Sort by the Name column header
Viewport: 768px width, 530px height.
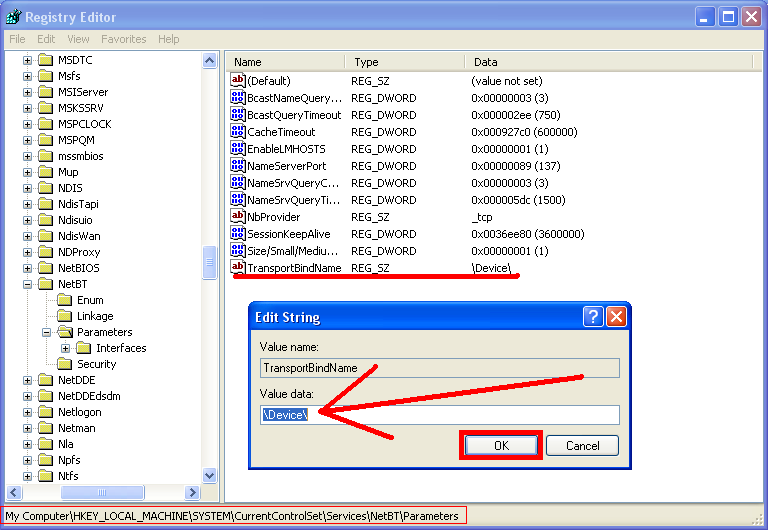pyautogui.click(x=286, y=62)
